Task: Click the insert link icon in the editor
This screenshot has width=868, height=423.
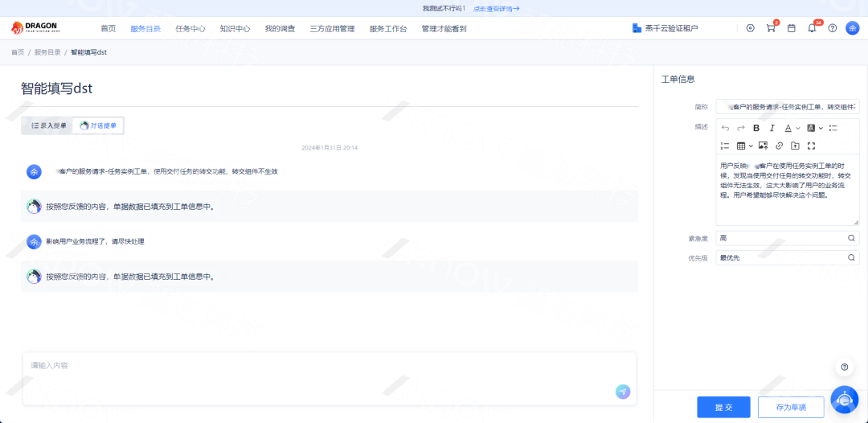Action: pos(780,146)
